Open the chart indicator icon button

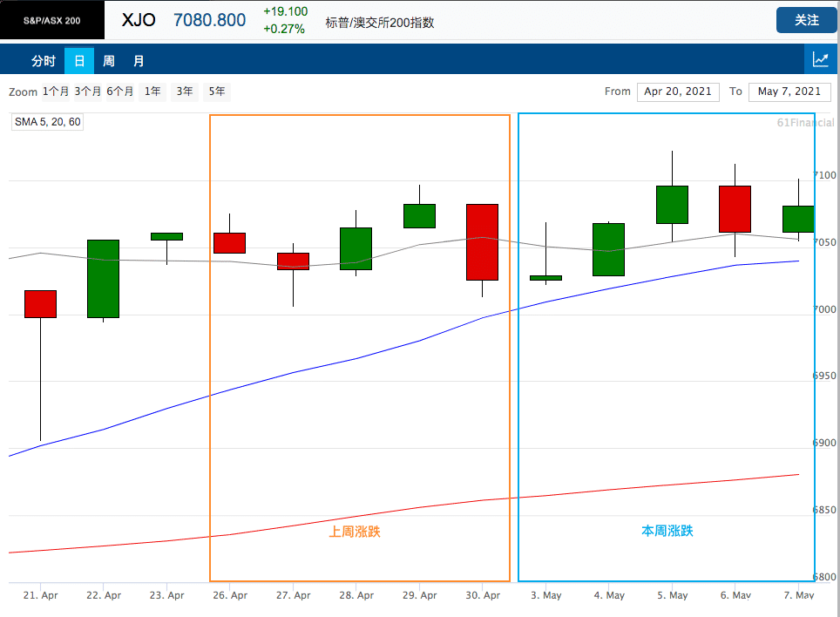821,59
